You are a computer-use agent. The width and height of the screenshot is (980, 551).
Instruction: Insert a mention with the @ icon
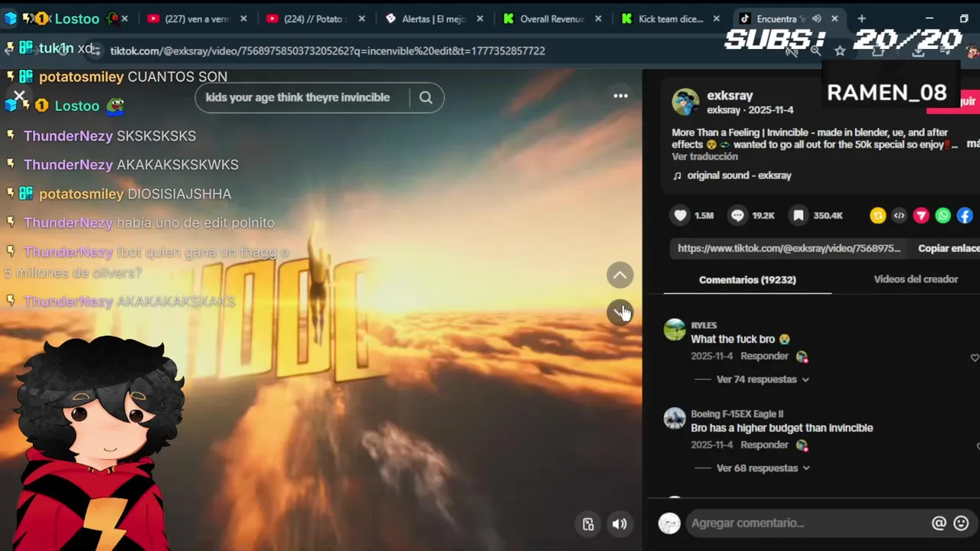939,523
